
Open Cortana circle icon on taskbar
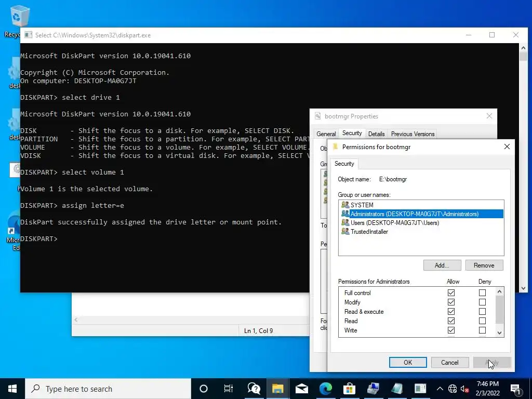coord(204,389)
